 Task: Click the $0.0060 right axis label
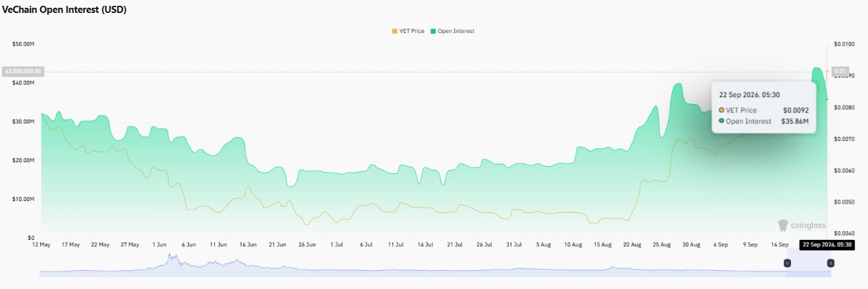click(x=845, y=171)
